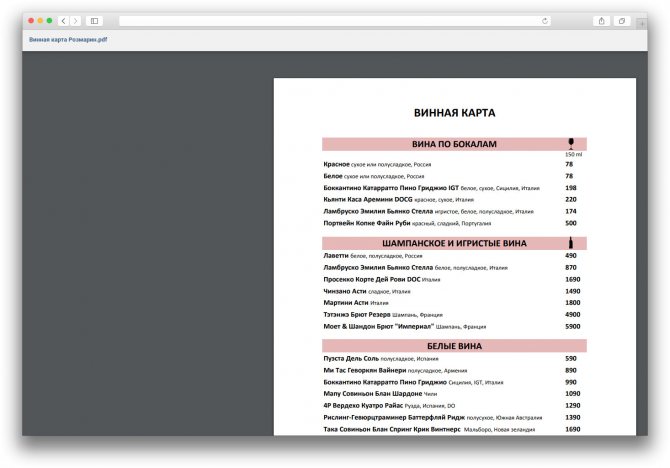This screenshot has height=468, width=670.
Task: Click the price 4900
Action: [573, 315]
